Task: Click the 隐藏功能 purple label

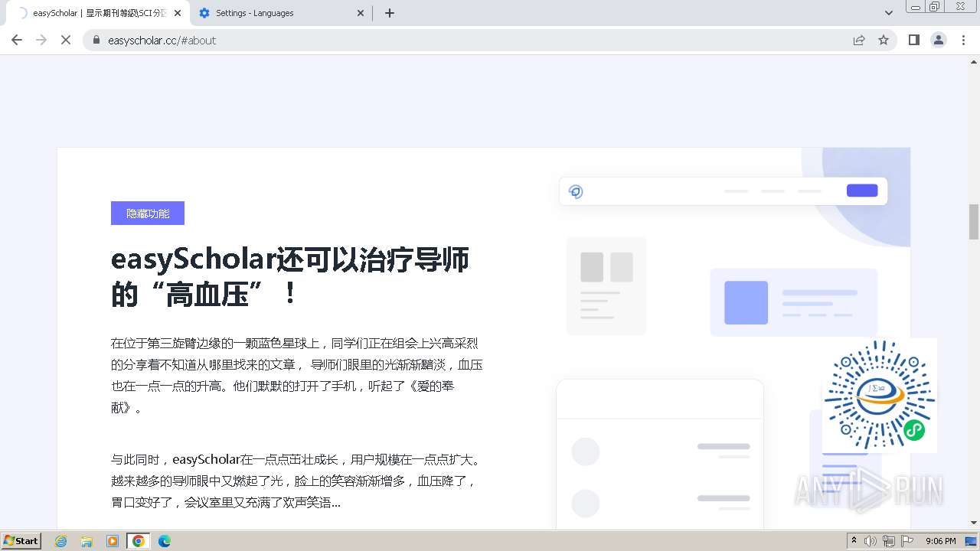Action: pos(148,214)
